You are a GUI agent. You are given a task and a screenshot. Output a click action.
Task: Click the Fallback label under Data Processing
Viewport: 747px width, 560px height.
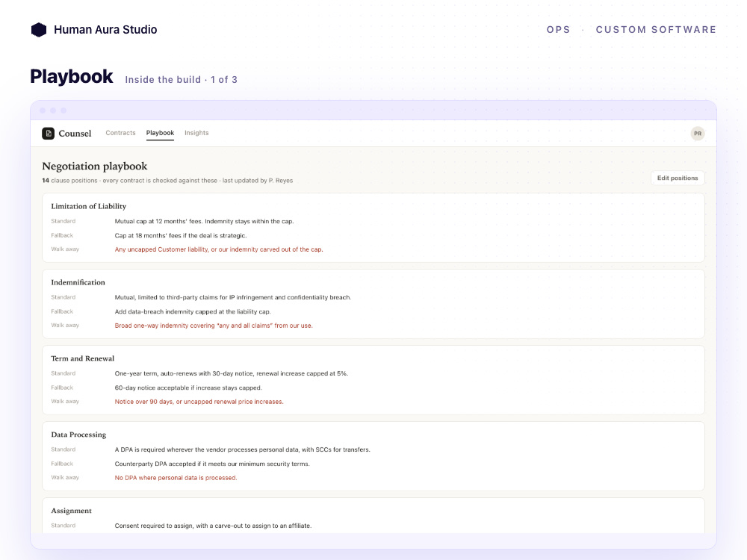[62, 464]
